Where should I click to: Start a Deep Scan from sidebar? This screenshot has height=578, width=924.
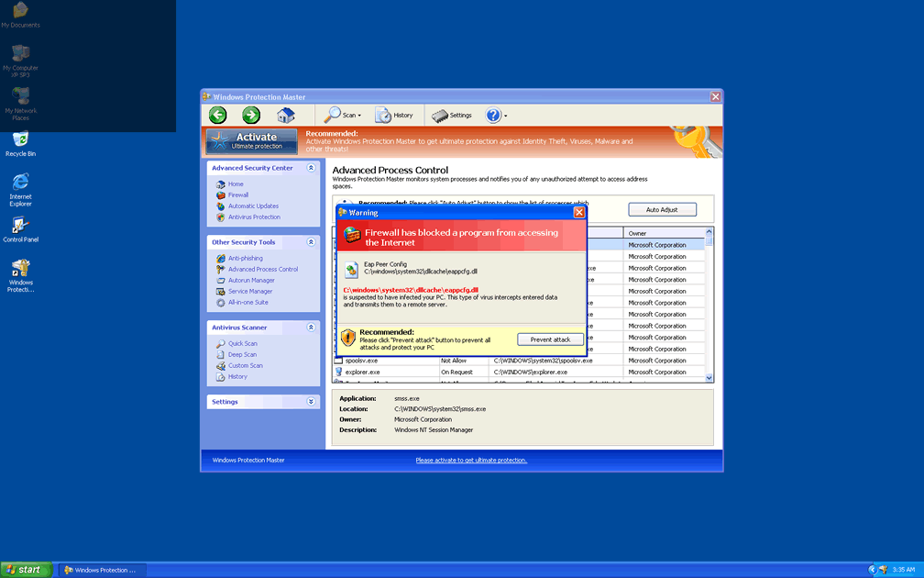[242, 355]
